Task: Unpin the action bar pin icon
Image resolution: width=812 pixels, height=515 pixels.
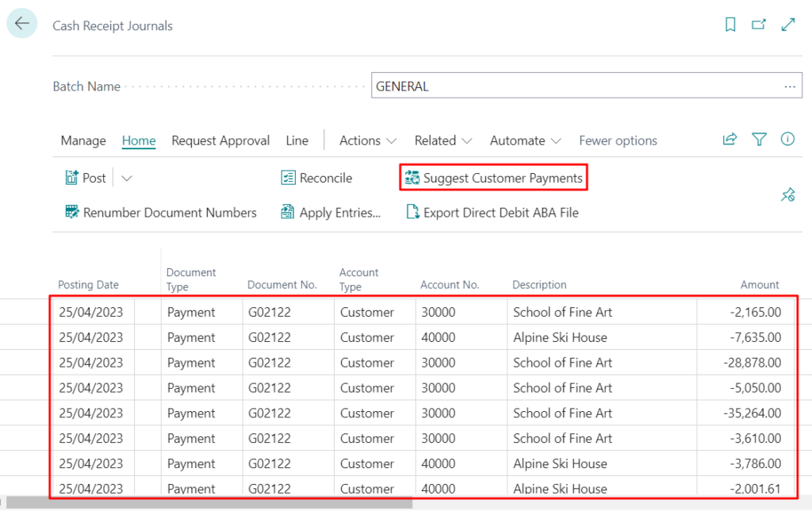Action: point(787,194)
